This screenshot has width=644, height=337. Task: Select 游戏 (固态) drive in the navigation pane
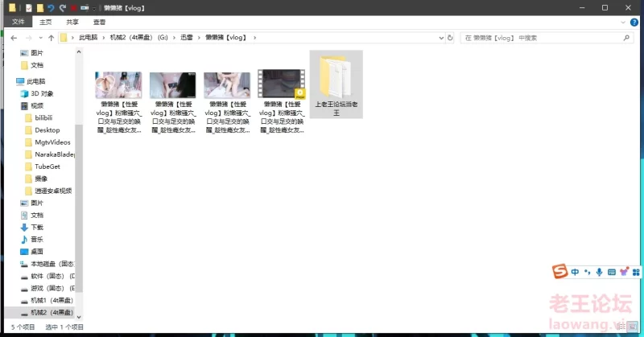point(47,288)
